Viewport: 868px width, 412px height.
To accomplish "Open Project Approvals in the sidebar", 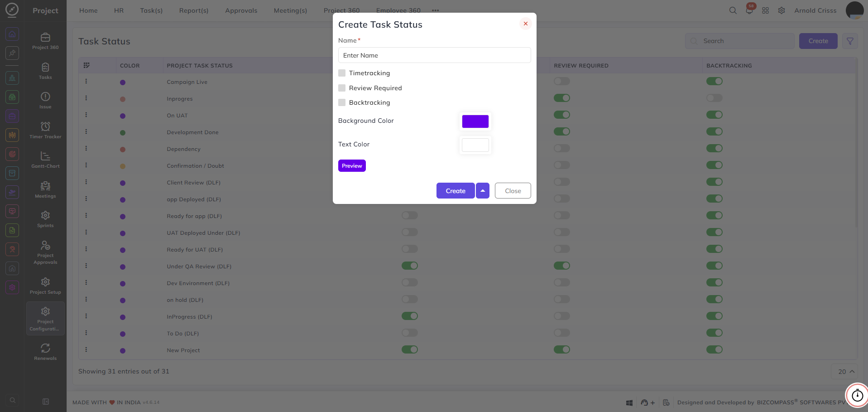I will (45, 252).
